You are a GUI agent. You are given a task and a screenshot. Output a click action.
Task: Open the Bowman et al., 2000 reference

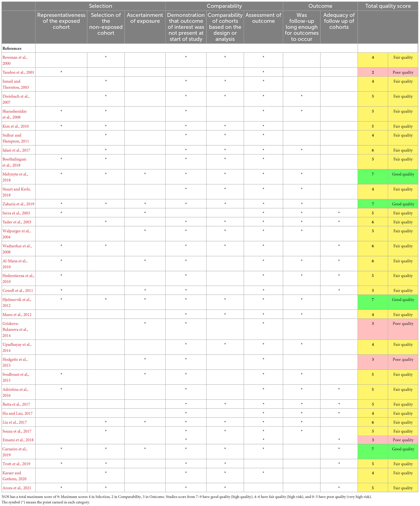tap(15, 60)
